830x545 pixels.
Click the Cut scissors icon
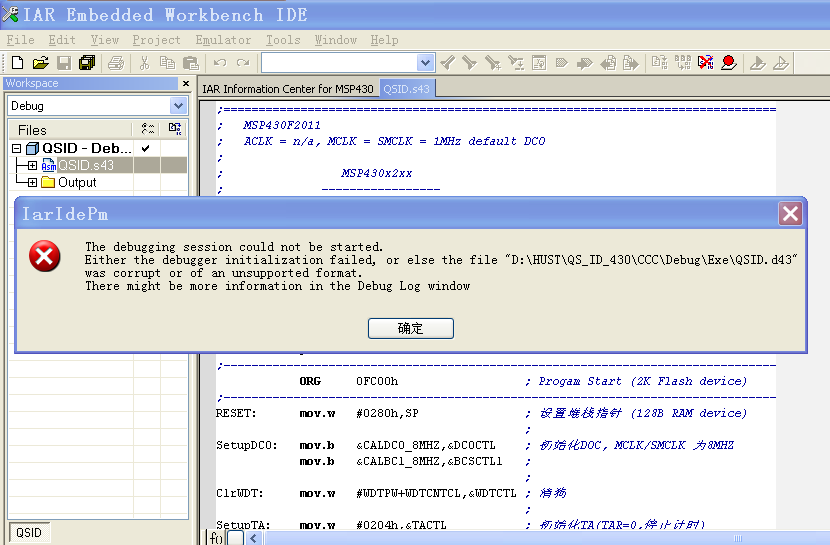click(144, 63)
